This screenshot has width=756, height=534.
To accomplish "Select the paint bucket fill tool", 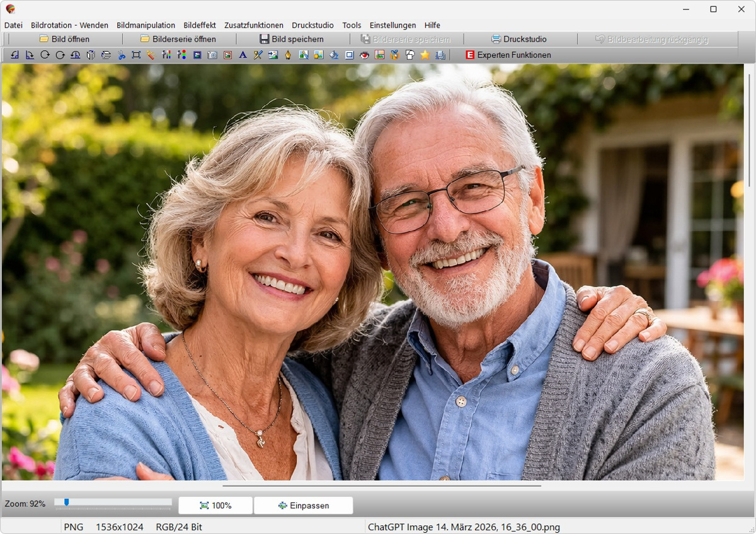I will [x=333, y=55].
